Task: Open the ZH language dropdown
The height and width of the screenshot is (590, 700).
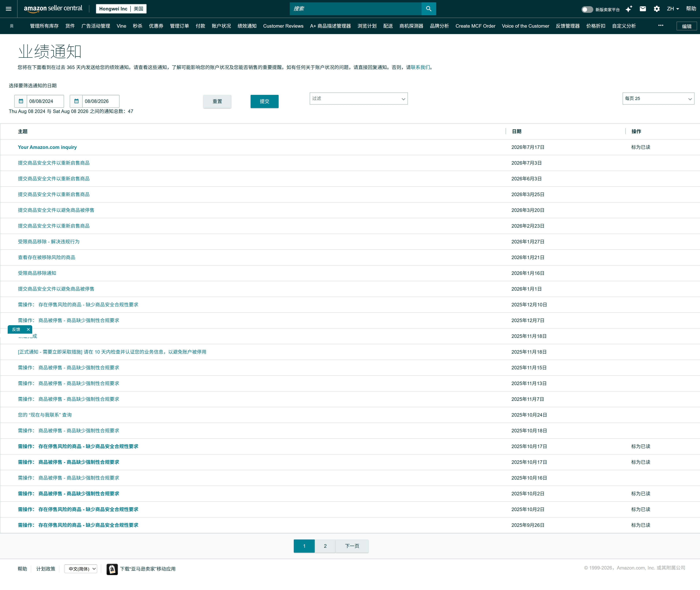Action: tap(673, 9)
